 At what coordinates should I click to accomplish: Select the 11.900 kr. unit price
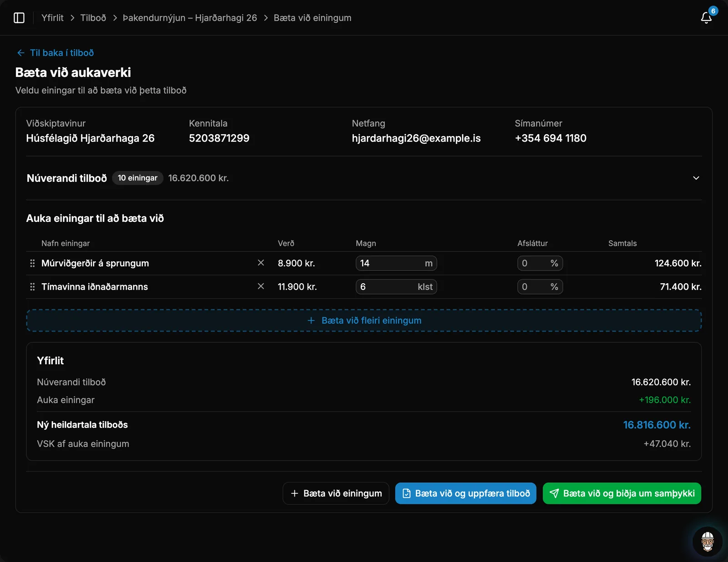point(297,287)
